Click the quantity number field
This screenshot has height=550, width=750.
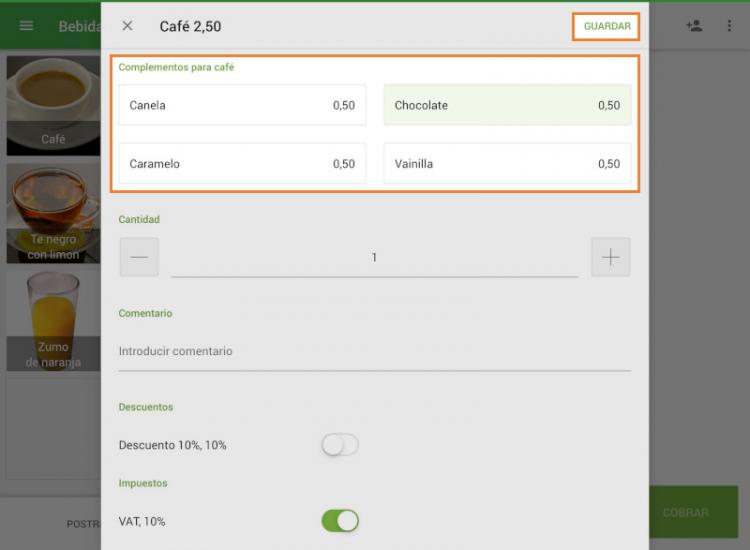coord(374,258)
